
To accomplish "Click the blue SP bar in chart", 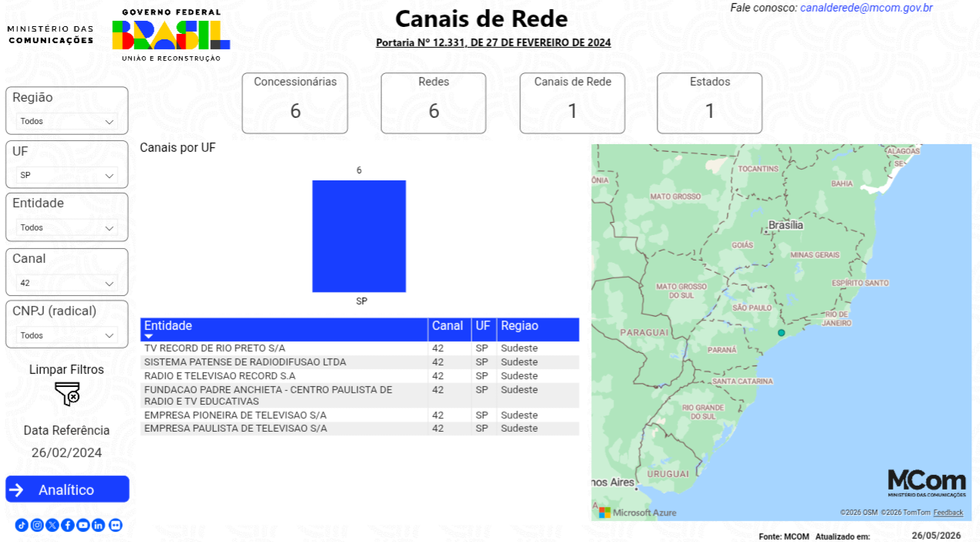I will [x=359, y=236].
